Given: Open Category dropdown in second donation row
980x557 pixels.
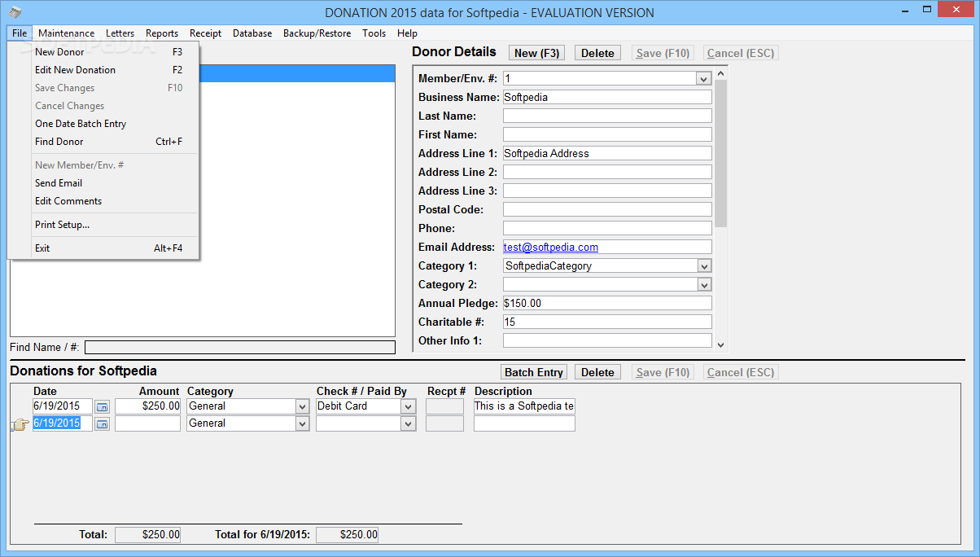Looking at the screenshot, I should click(302, 423).
